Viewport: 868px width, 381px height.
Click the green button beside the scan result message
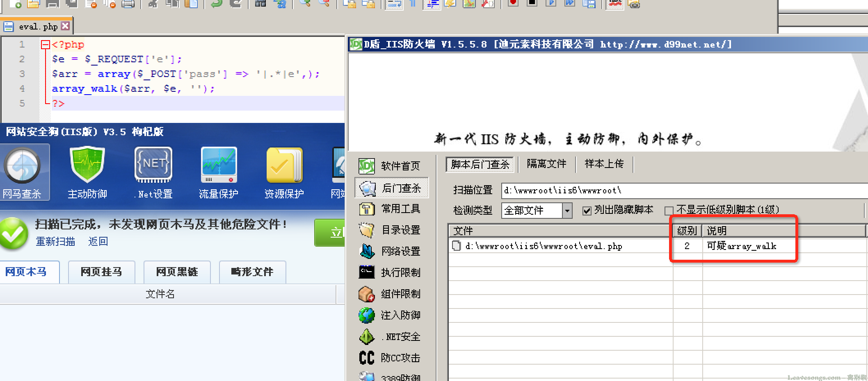click(x=329, y=233)
